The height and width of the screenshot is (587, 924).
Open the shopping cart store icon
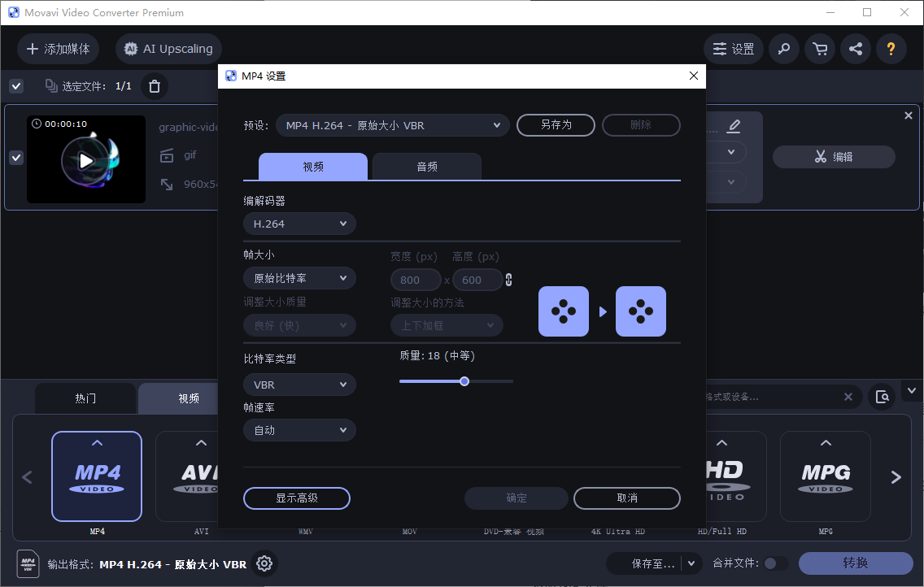coord(819,49)
